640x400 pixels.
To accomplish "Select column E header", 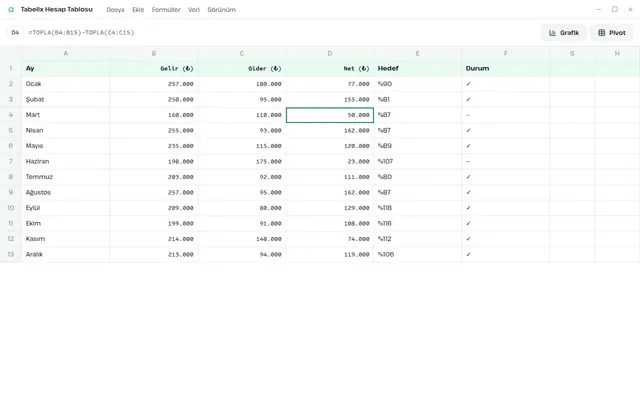I will tap(418, 53).
